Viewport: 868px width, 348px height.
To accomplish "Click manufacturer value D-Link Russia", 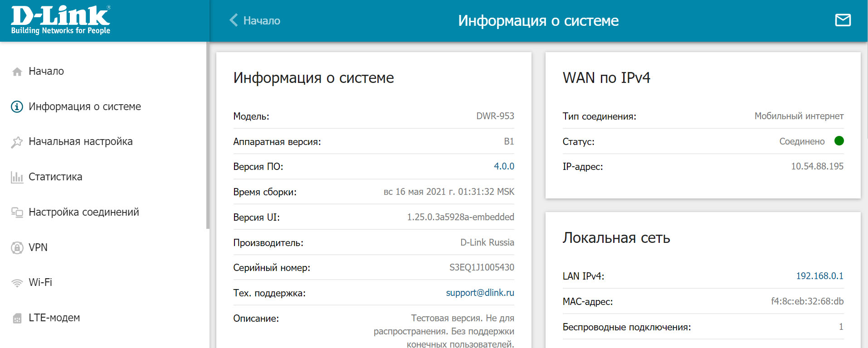I will click(x=487, y=242).
